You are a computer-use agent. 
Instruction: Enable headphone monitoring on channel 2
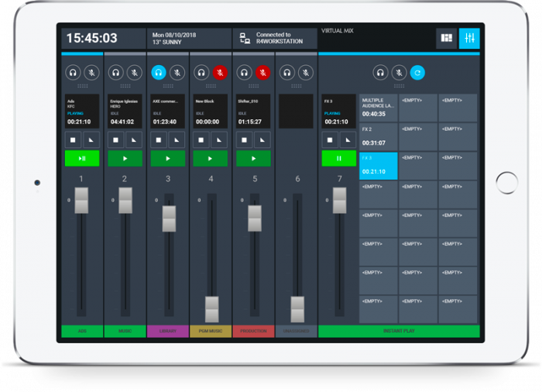[116, 73]
